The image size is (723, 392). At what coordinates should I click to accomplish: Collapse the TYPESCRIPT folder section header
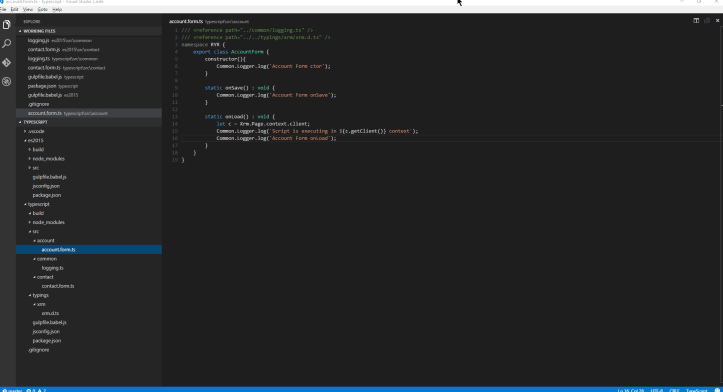coord(89,122)
